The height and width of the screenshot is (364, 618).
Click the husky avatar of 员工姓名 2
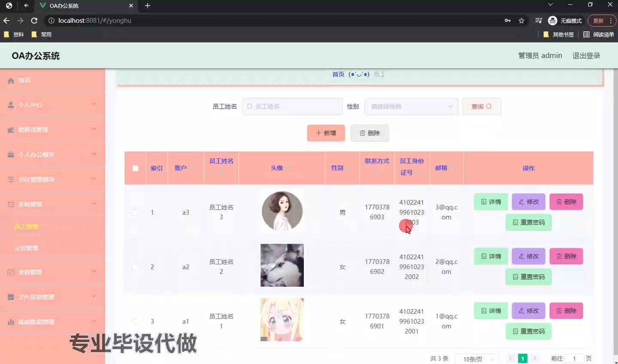pos(282,265)
